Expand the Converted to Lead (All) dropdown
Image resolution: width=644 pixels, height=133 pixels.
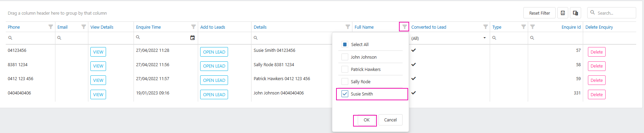click(x=485, y=38)
